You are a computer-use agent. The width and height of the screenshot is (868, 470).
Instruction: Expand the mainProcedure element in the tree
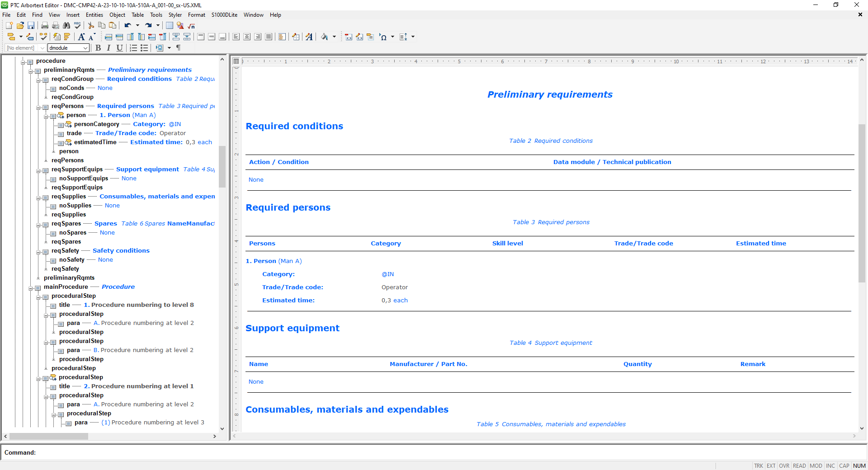coord(31,288)
